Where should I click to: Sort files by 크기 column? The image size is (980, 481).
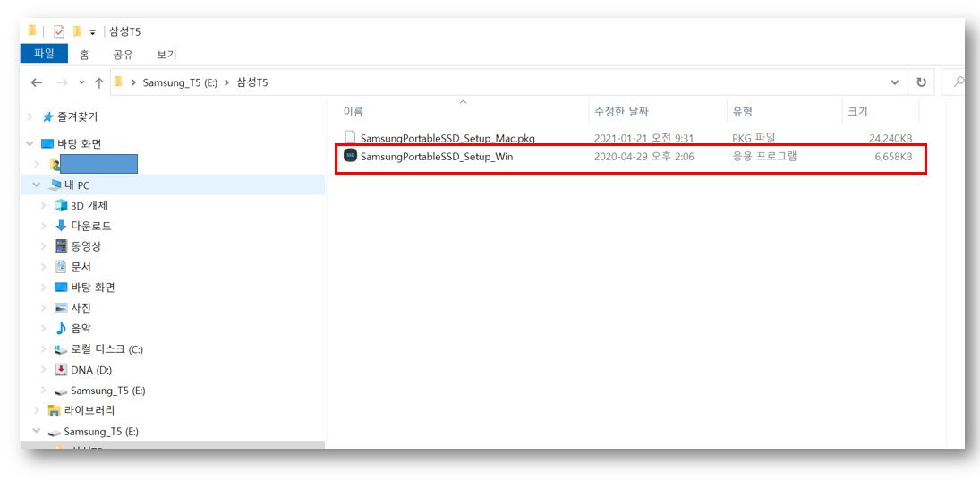pyautogui.click(x=857, y=112)
